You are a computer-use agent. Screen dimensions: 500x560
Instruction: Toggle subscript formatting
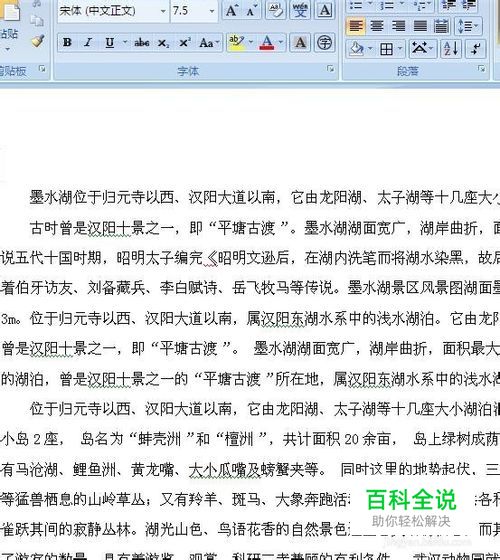coord(163,42)
